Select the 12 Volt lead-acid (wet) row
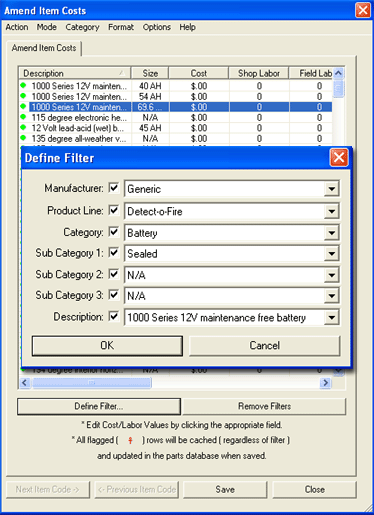 pos(176,128)
